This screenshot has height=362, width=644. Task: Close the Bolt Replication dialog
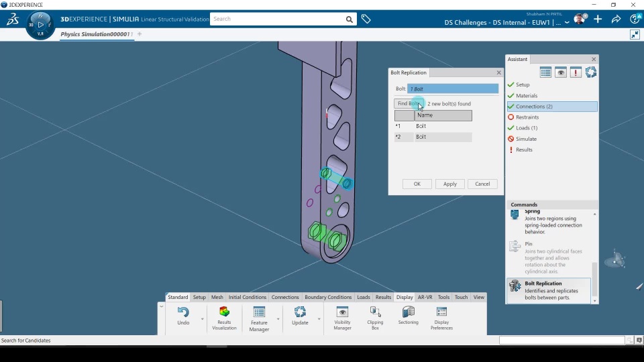coord(498,72)
